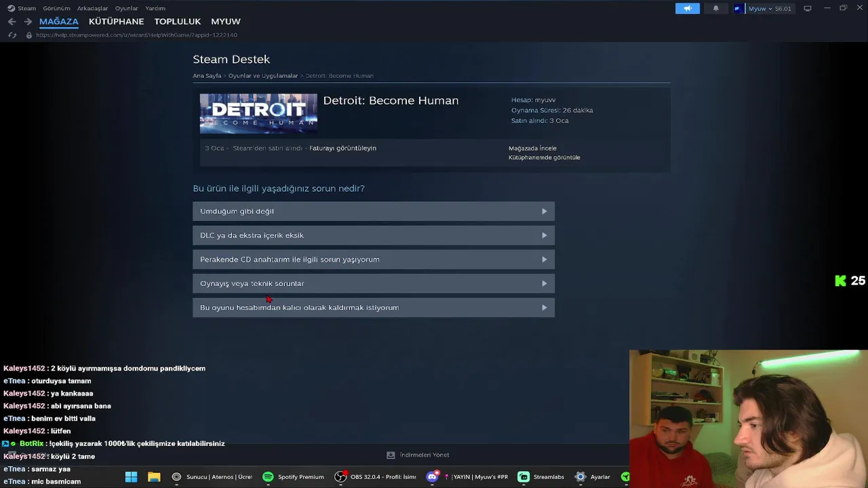The image size is (868, 488).
Task: Expand arrow on DLC ya da ekstra row
Action: pyautogui.click(x=544, y=235)
